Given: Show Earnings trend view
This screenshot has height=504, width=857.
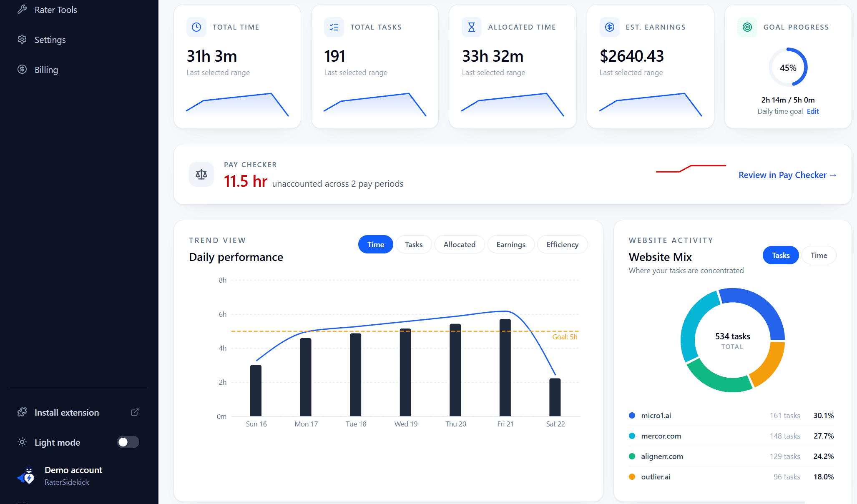Looking at the screenshot, I should [x=511, y=245].
